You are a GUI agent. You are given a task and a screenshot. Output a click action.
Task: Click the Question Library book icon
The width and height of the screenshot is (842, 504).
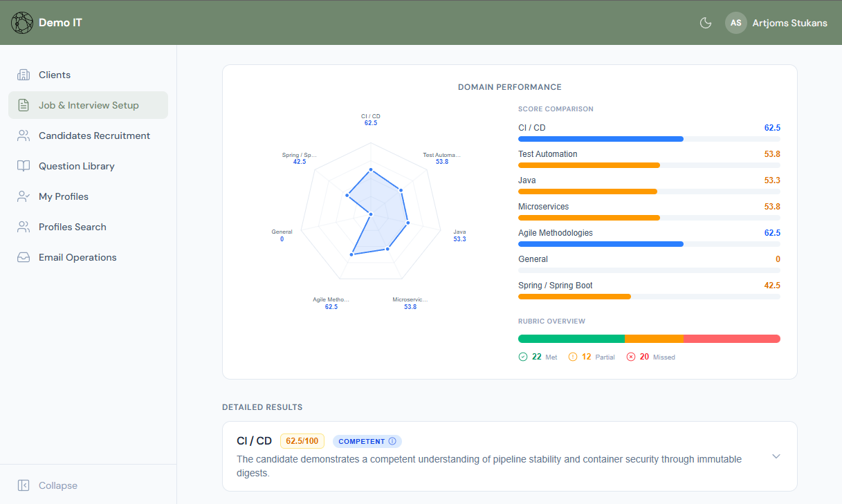24,166
